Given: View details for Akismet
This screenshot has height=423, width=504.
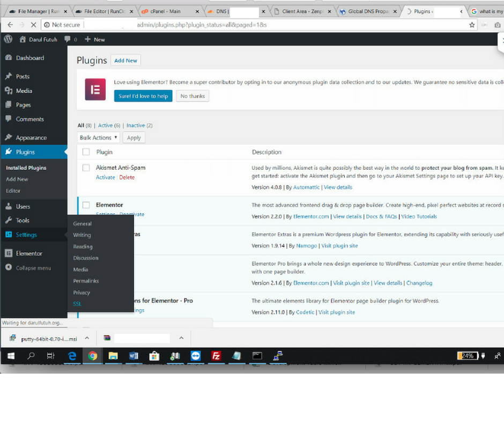Looking at the screenshot, I should coord(338,187).
